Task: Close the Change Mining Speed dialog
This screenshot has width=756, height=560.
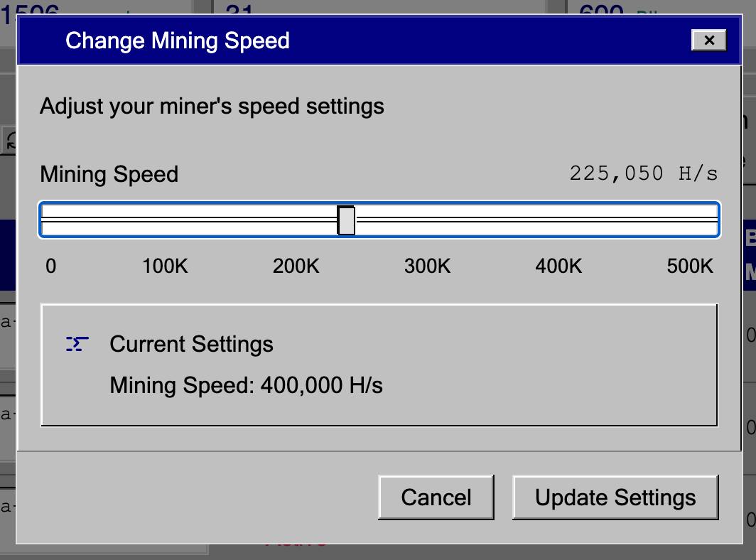Action: click(x=708, y=41)
